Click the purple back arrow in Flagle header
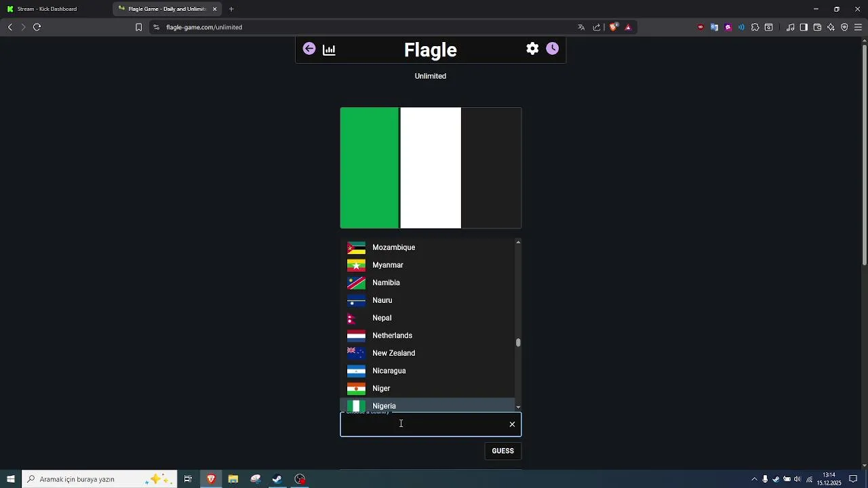Screen dimensions: 868x488 pyautogui.click(x=309, y=49)
